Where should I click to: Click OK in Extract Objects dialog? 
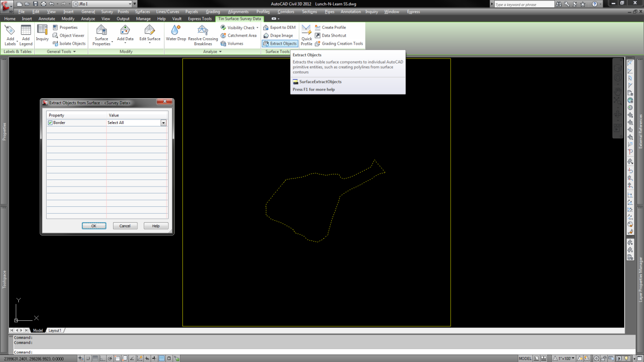click(x=94, y=226)
